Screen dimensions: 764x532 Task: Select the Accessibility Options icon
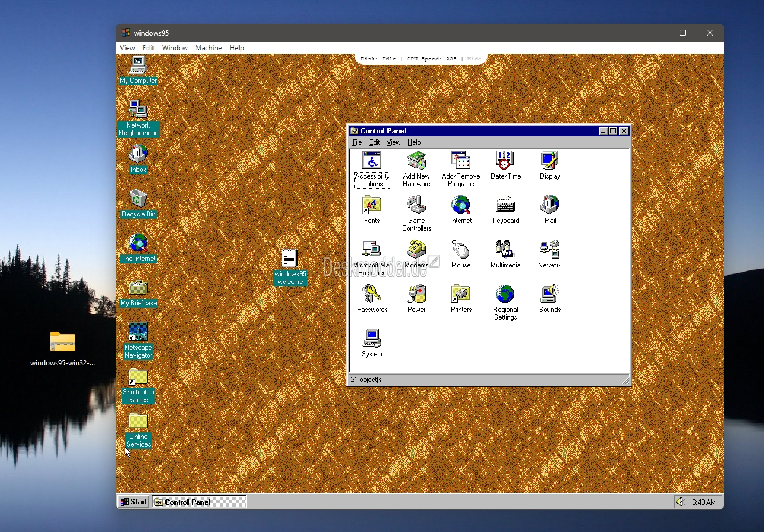coord(372,161)
